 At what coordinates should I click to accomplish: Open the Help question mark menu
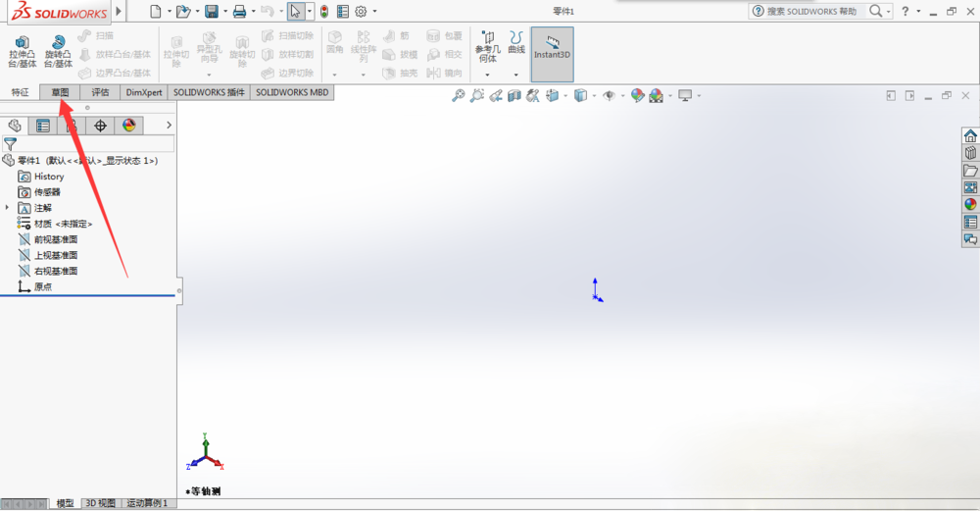pos(905,11)
